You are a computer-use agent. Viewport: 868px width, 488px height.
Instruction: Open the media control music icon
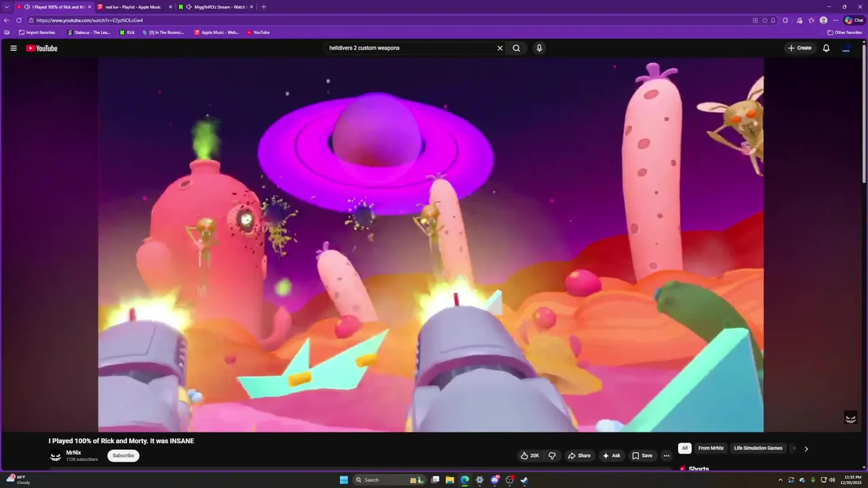coord(799,20)
